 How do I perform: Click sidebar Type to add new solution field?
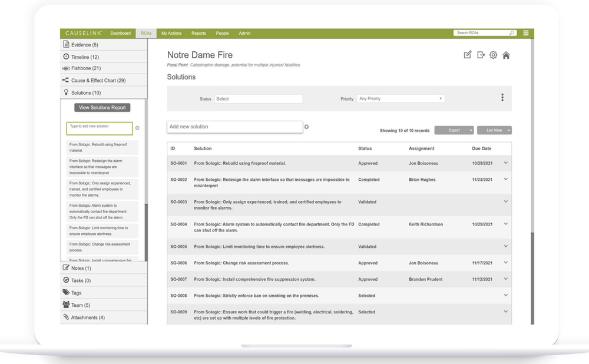click(x=100, y=128)
